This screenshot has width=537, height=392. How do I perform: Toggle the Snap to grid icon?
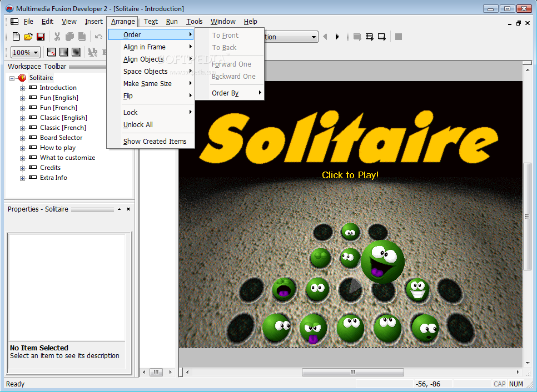click(76, 52)
